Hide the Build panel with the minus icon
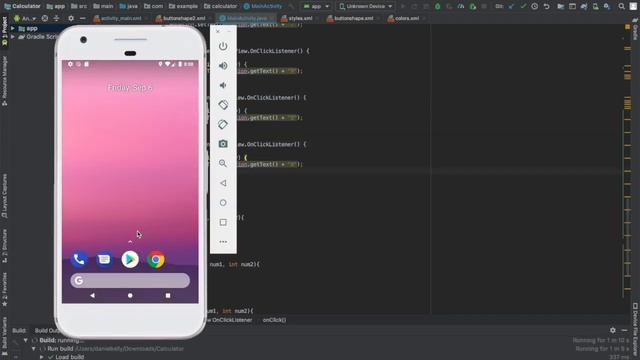 tap(624, 330)
